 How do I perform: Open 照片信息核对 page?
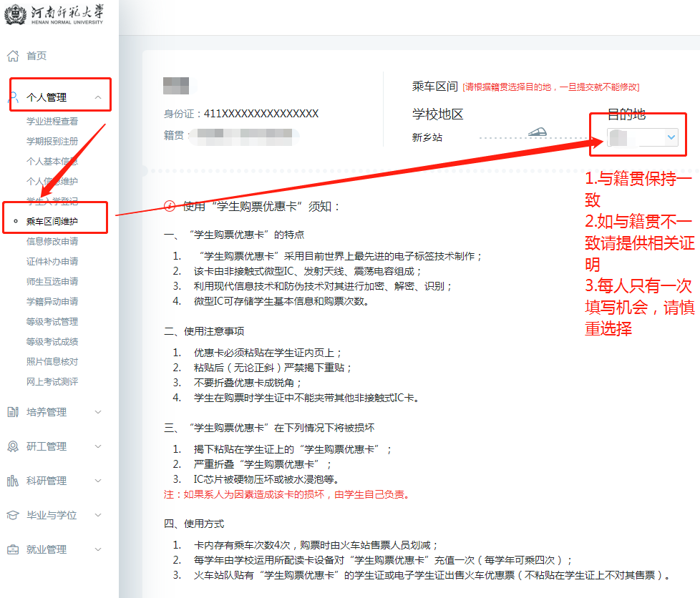click(x=52, y=362)
